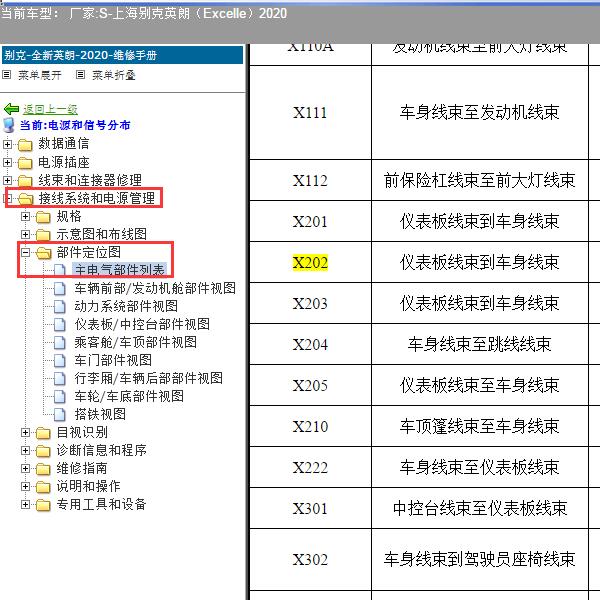Screen dimensions: 600x600
Task: Open 行李厢/车辆后部部件视图 page
Action: 148,378
